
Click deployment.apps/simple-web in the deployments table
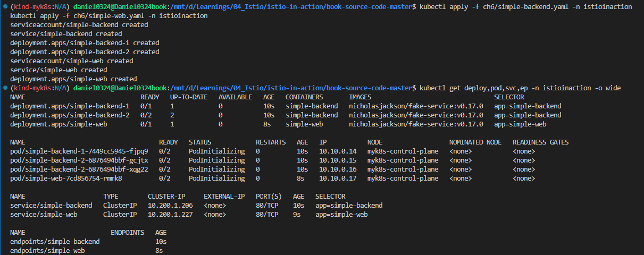click(58, 124)
